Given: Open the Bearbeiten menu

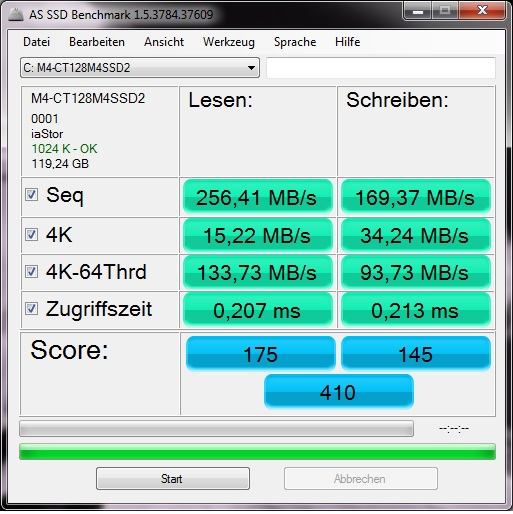Looking at the screenshot, I should pyautogui.click(x=97, y=42).
